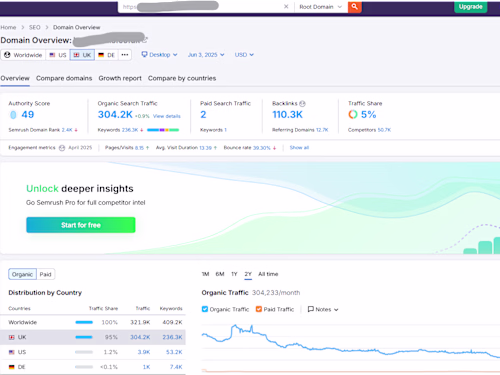Clear the domain input with the X icon
The width and height of the screenshot is (500, 375).
(286, 7)
